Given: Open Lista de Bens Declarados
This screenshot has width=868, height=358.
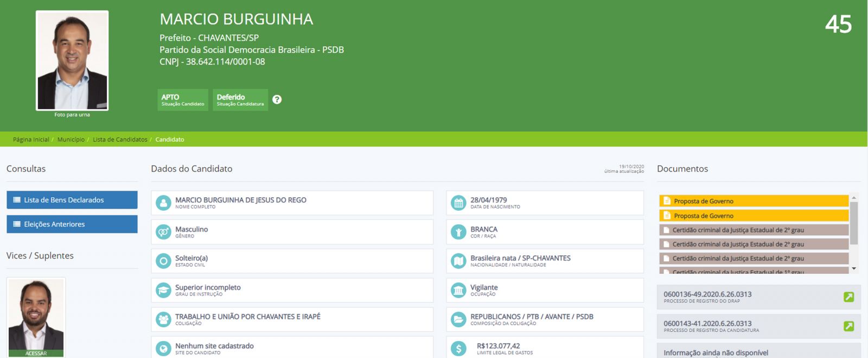Looking at the screenshot, I should click(x=72, y=200).
